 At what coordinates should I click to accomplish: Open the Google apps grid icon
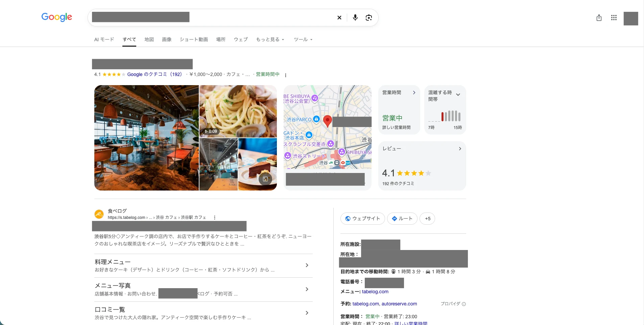coord(614,18)
